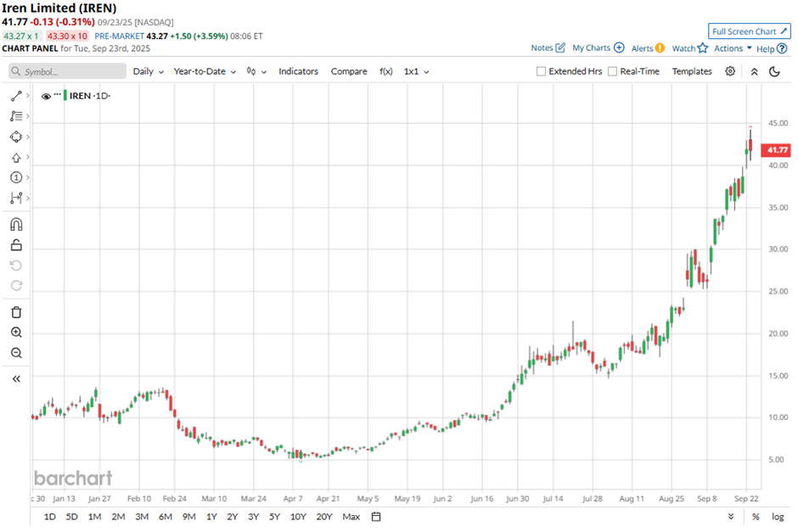Zoom out with the magnifier minus
Screen dimensions: 798x532
tap(16, 353)
